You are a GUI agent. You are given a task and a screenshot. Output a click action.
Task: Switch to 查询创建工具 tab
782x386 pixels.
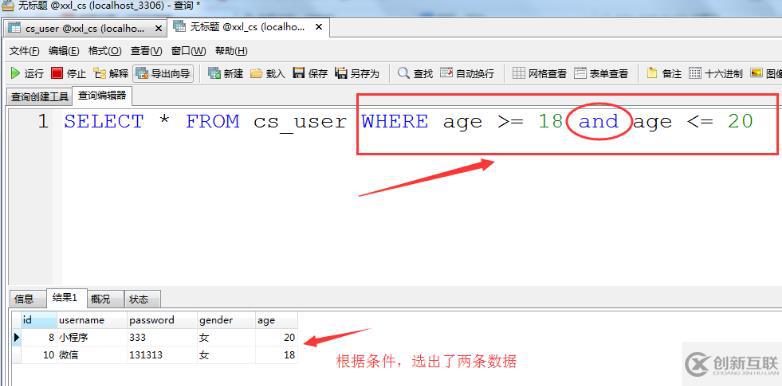tap(39, 97)
